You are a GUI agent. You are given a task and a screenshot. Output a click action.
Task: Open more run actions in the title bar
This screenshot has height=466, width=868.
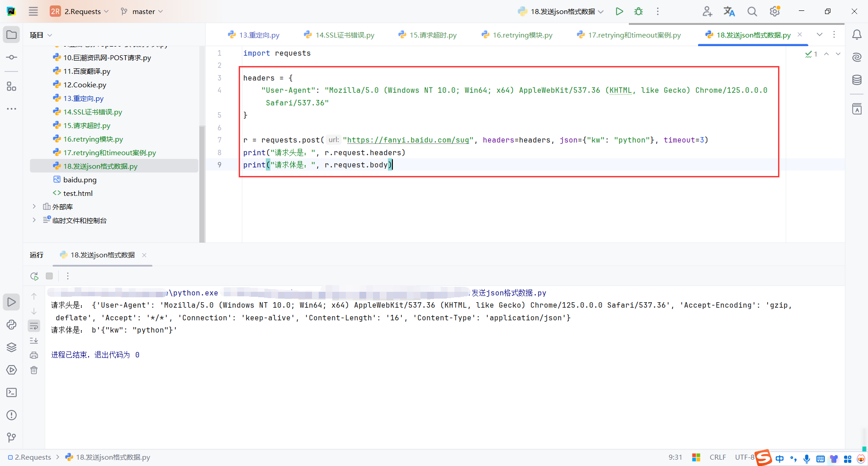(x=658, y=11)
